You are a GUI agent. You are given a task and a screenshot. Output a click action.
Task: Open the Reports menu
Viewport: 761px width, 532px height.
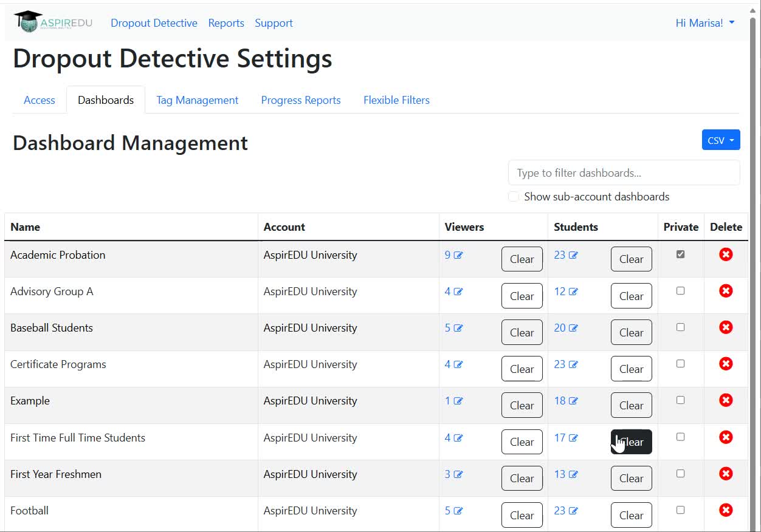coord(226,23)
